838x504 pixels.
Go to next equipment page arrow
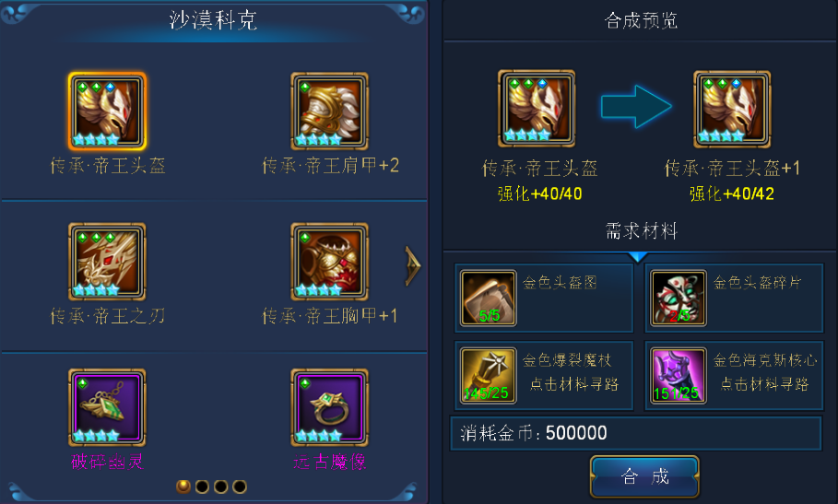(x=413, y=265)
